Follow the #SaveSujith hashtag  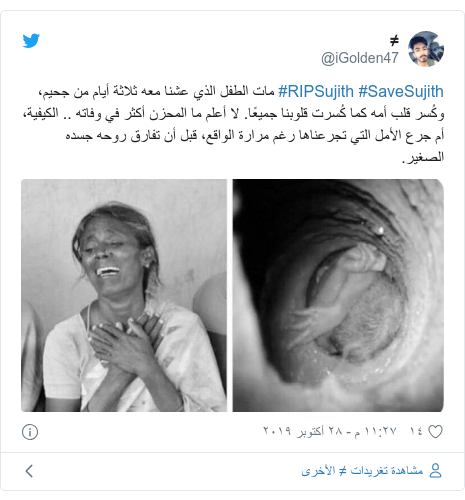coord(401,91)
